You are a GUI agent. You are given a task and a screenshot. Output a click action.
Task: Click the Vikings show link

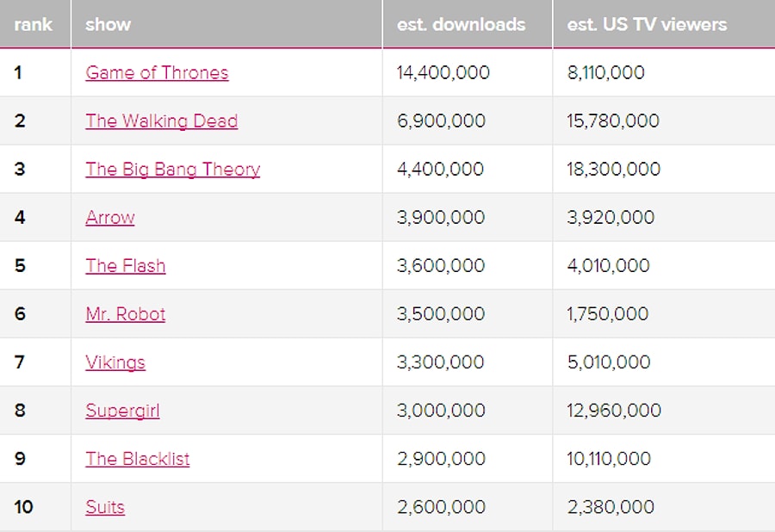[x=115, y=362]
